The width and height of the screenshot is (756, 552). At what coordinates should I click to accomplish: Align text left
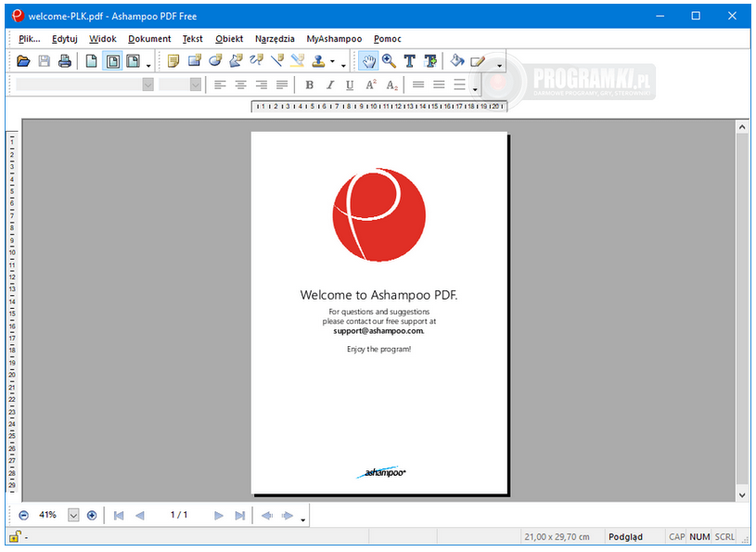click(x=220, y=85)
